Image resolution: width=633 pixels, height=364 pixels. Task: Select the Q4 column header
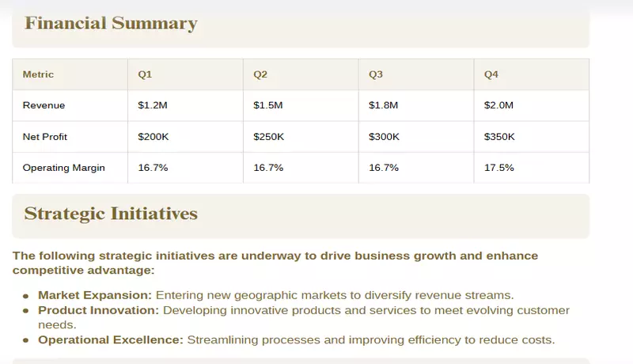[x=491, y=74]
